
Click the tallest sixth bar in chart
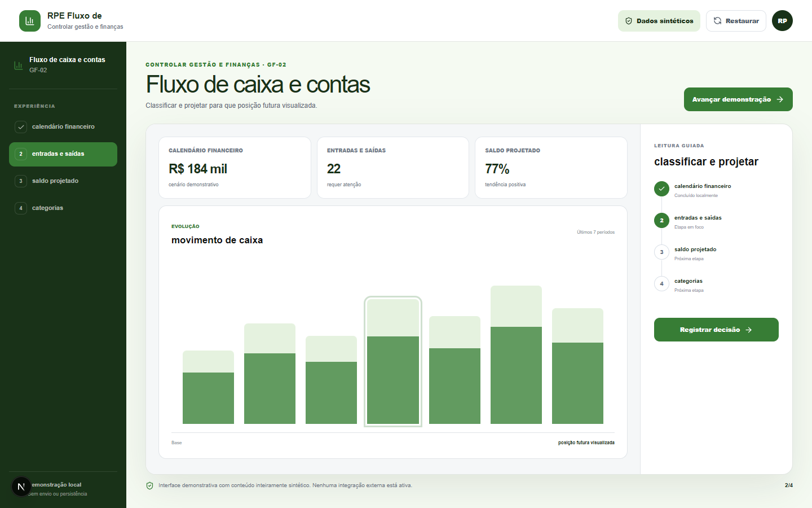[516, 355]
